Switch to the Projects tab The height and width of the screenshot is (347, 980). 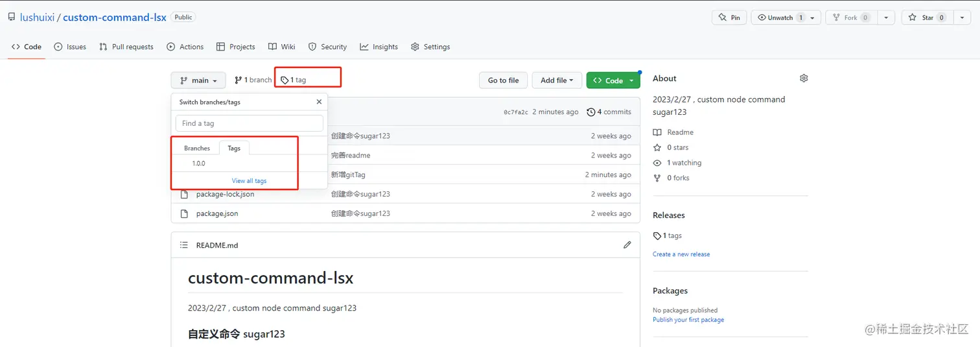pyautogui.click(x=236, y=47)
